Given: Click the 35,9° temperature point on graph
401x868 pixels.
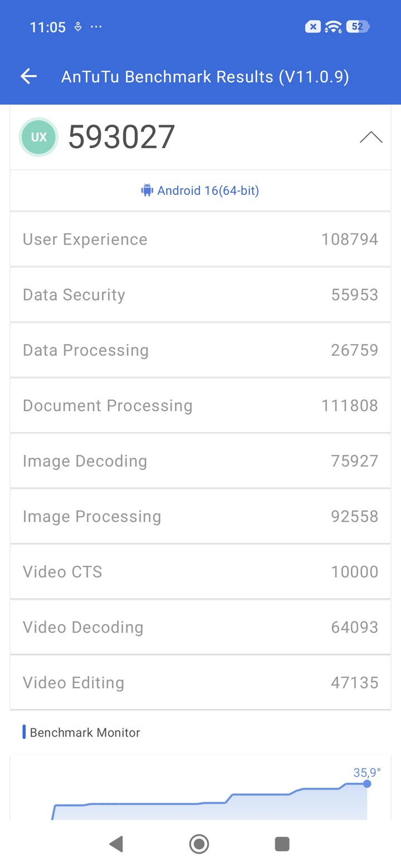Looking at the screenshot, I should [x=367, y=783].
